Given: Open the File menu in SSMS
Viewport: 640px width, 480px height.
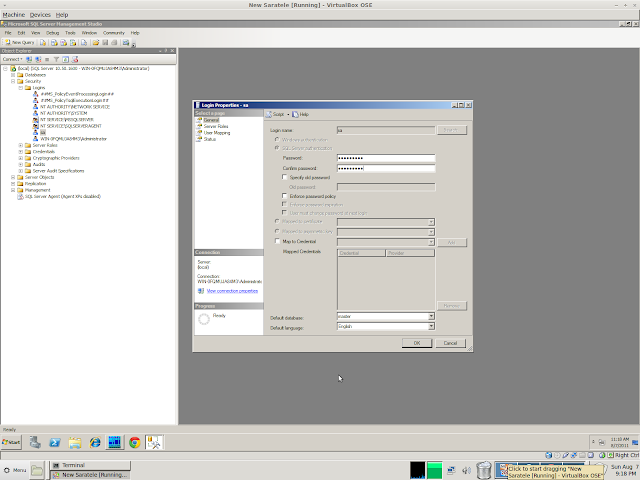Looking at the screenshot, I should 8,33.
